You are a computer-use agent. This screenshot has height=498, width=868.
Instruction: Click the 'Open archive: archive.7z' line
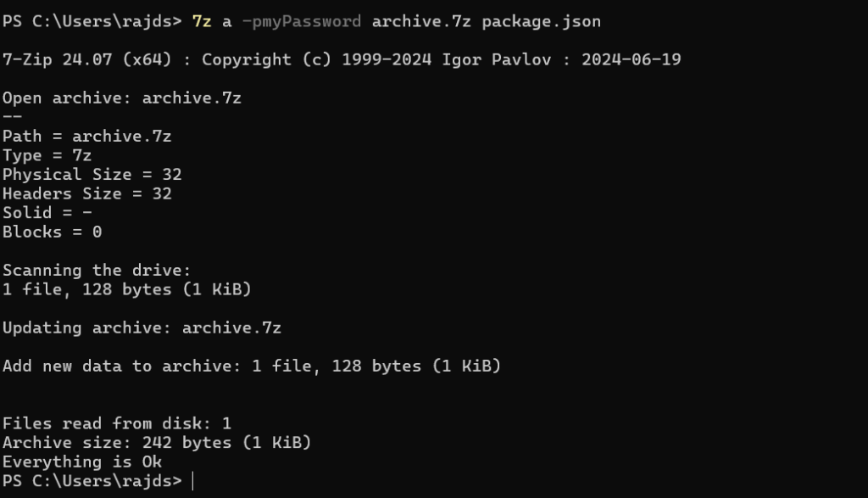click(121, 98)
